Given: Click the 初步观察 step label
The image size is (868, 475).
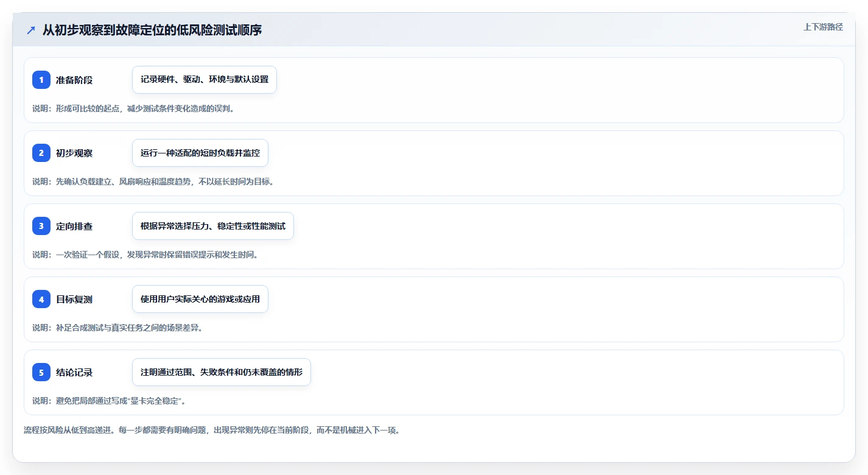Looking at the screenshot, I should pyautogui.click(x=74, y=153).
